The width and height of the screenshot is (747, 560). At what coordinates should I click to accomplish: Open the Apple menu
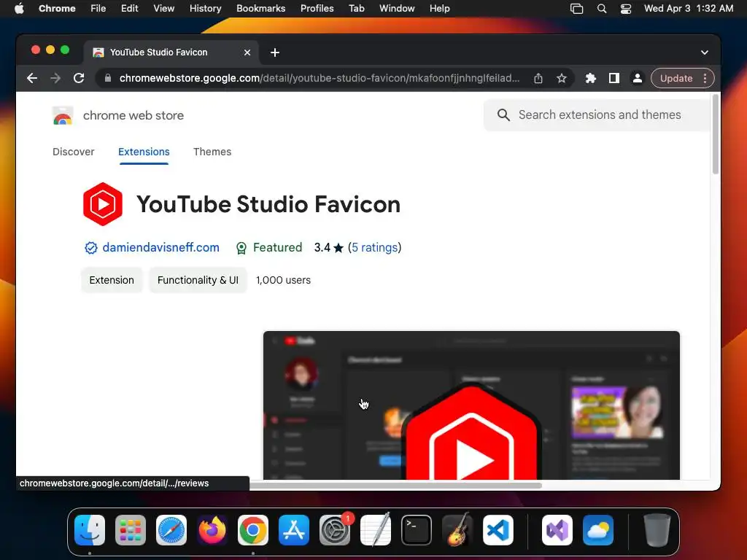point(19,9)
